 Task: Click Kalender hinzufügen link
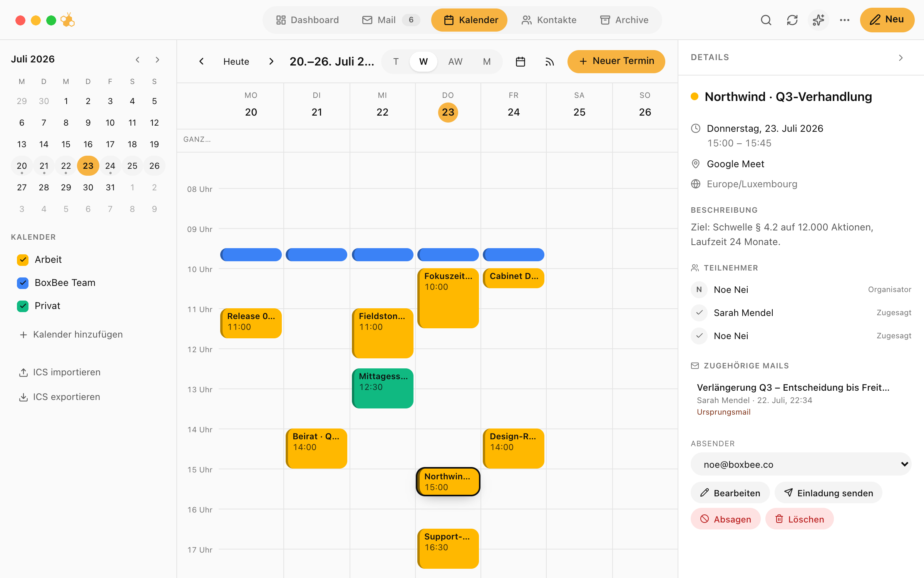click(x=78, y=334)
